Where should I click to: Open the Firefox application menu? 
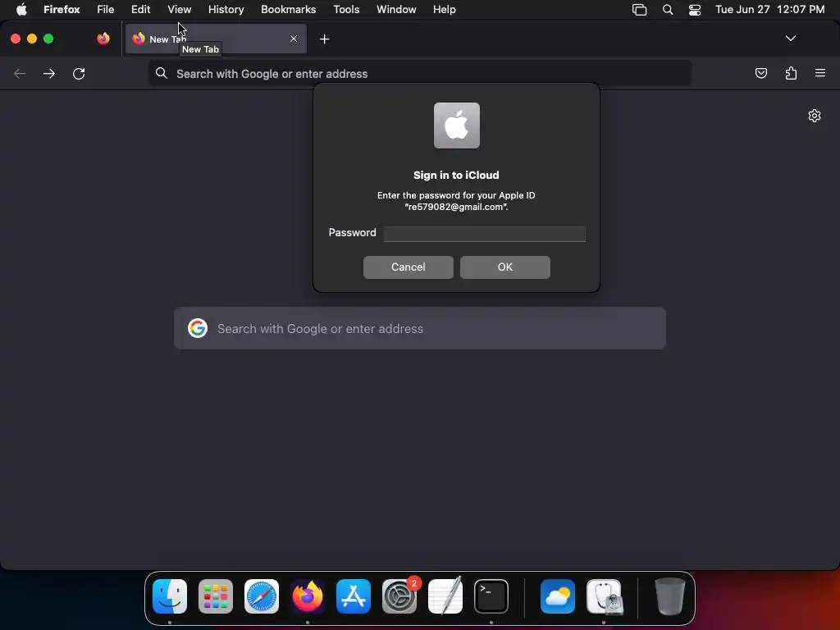click(62, 9)
